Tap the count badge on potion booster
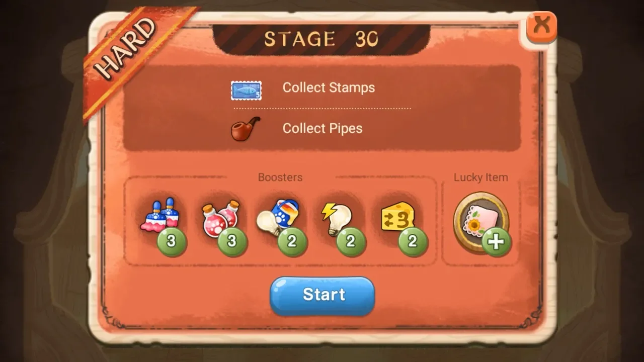This screenshot has width=644, height=362. pyautogui.click(x=232, y=241)
